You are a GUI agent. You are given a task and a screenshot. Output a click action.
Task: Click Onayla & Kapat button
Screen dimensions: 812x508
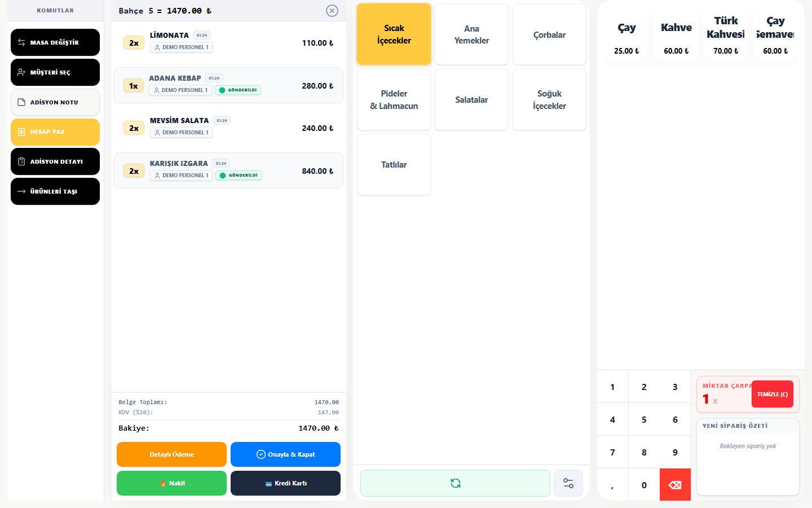(x=285, y=454)
